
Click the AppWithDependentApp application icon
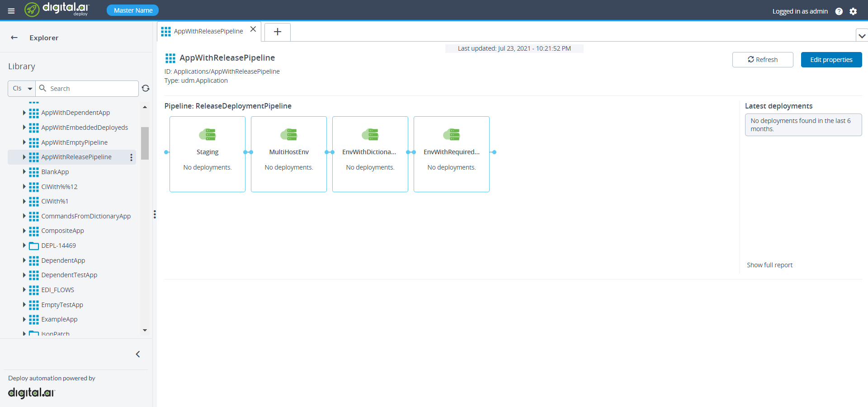coord(34,113)
